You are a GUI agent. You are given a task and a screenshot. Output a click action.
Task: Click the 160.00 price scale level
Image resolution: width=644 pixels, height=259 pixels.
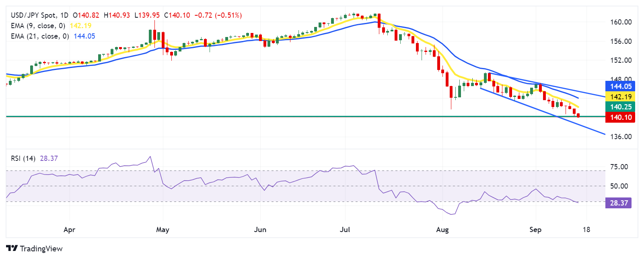point(621,22)
